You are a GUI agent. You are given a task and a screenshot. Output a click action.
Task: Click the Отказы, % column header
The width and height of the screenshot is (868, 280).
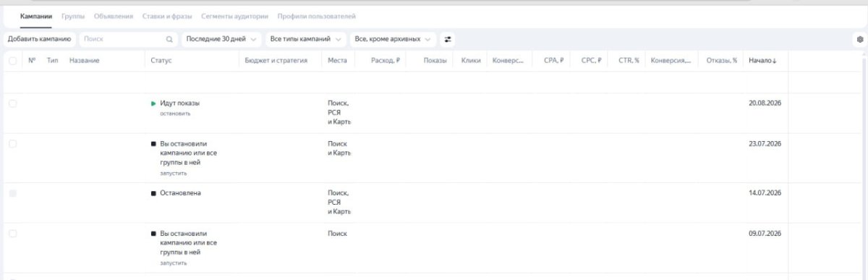(x=722, y=61)
